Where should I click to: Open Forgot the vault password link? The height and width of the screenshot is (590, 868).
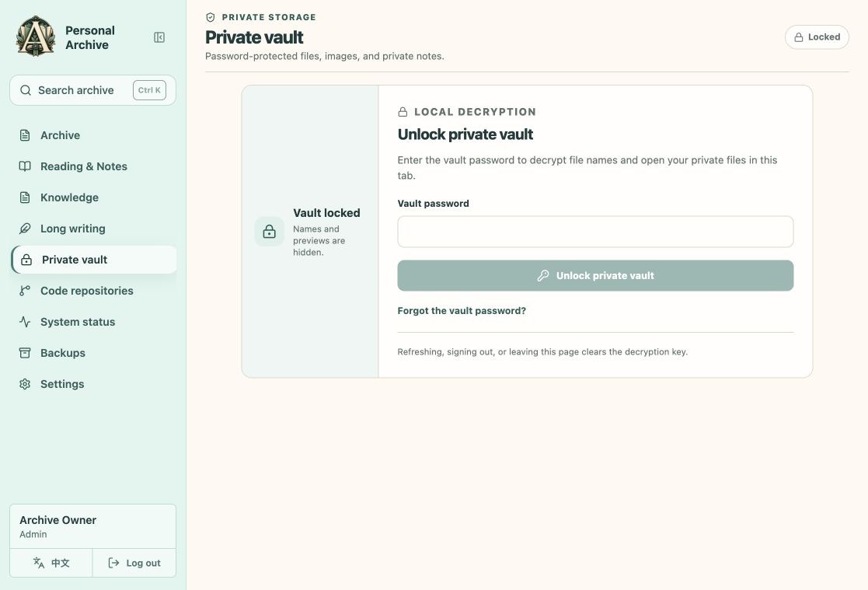pyautogui.click(x=462, y=311)
